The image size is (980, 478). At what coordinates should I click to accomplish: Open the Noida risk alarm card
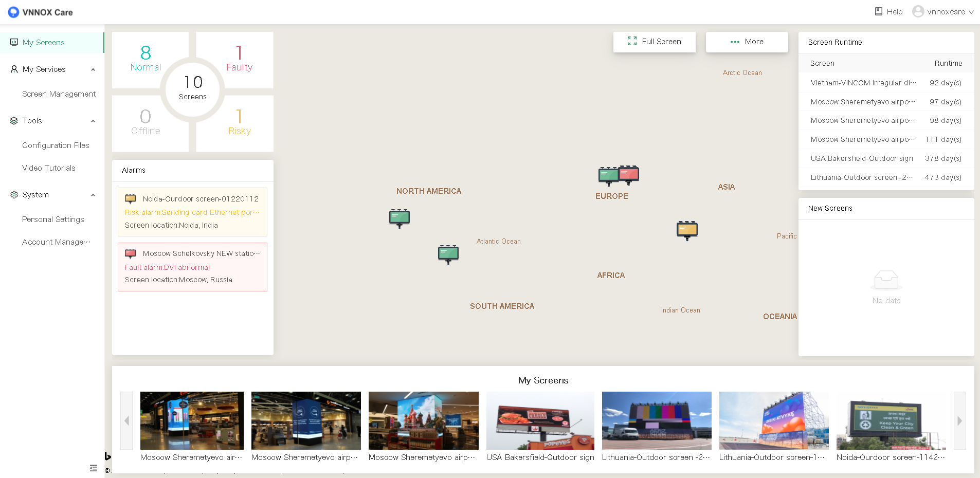pyautogui.click(x=192, y=212)
